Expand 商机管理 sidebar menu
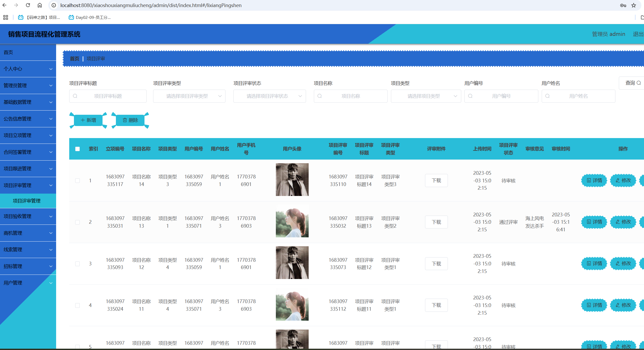Image resolution: width=644 pixels, height=350 pixels. 28,233
